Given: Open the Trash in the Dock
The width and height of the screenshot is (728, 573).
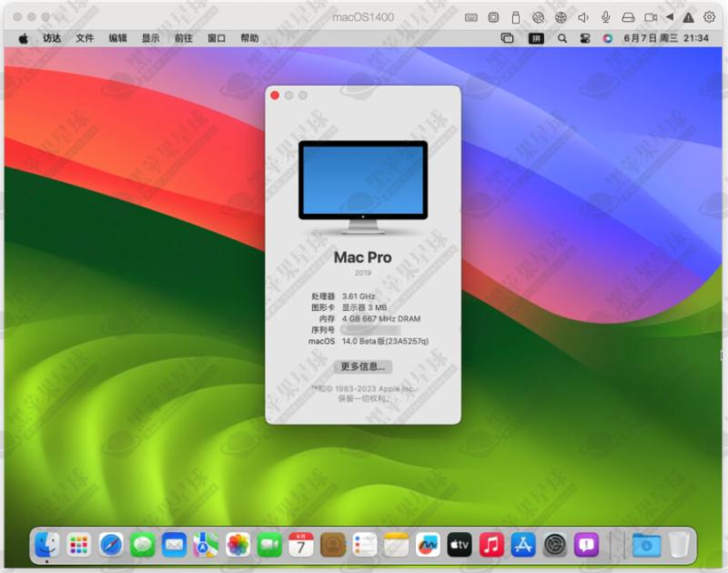Looking at the screenshot, I should 678,545.
